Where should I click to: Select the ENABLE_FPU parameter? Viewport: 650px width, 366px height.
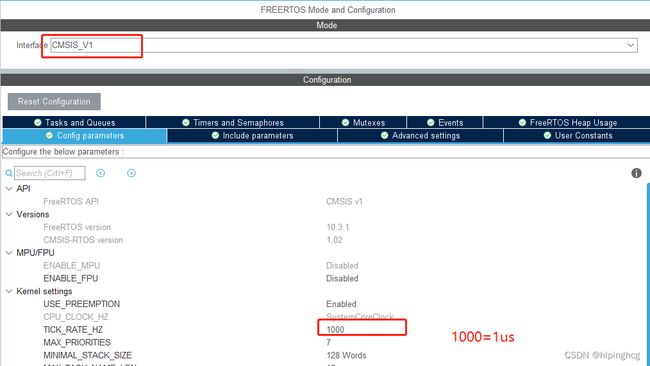coord(70,278)
